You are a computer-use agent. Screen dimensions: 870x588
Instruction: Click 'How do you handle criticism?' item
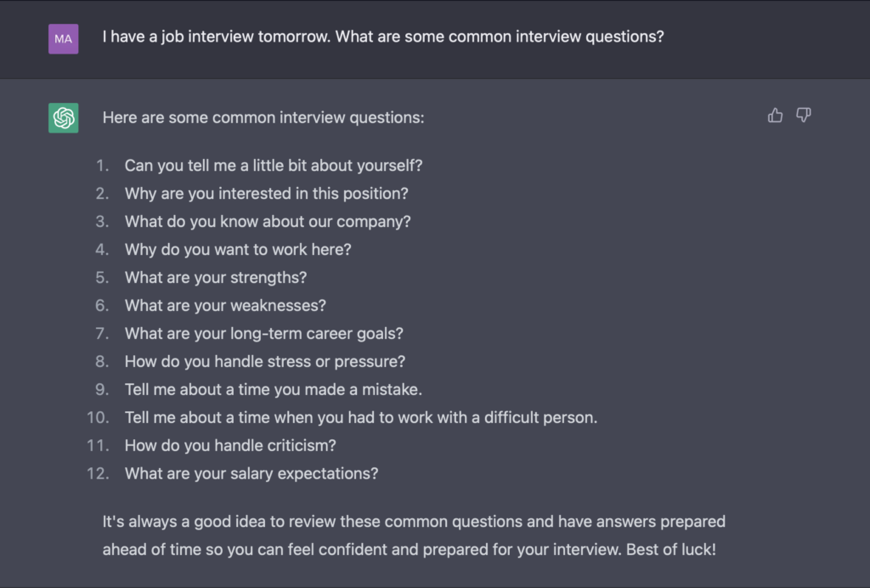[230, 445]
